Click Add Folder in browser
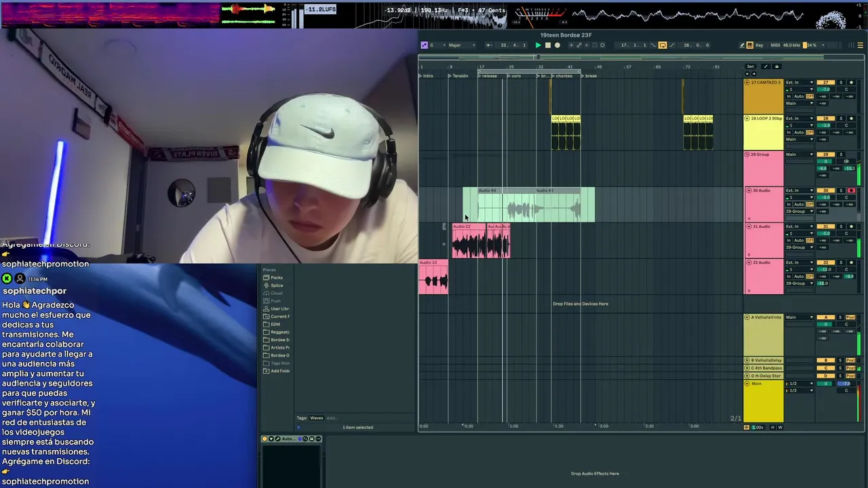 [x=277, y=371]
